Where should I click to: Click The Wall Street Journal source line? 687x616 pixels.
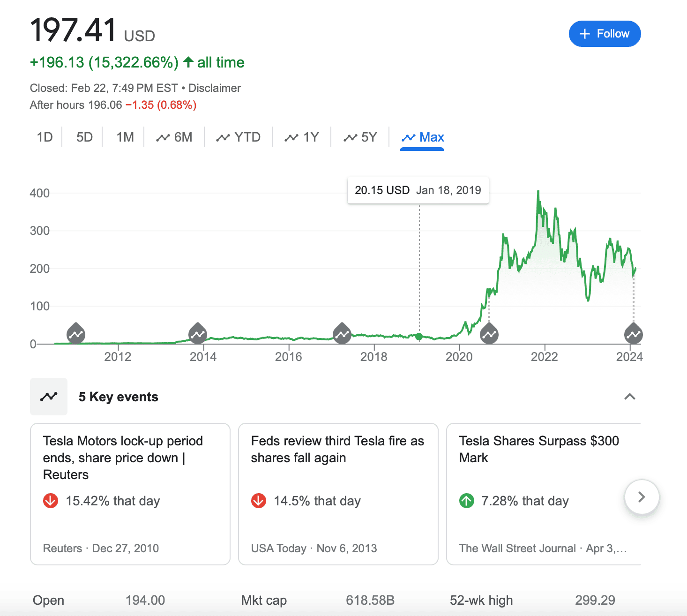pyautogui.click(x=543, y=548)
